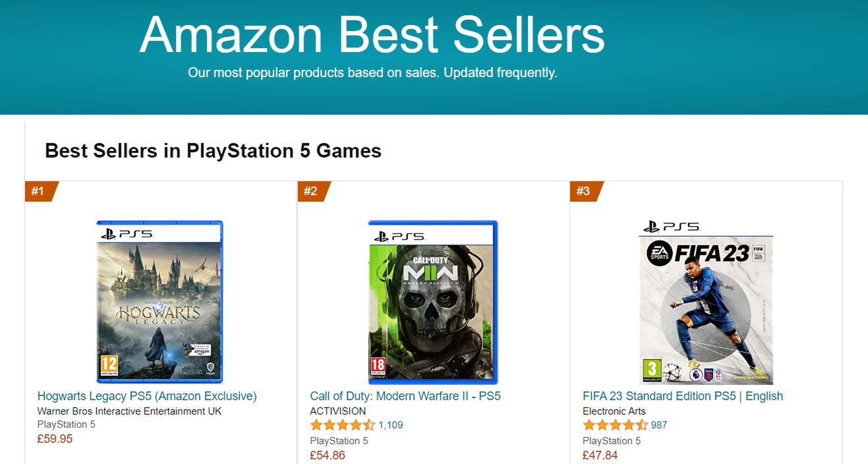The height and width of the screenshot is (464, 868).
Task: Open Hogwarts Legacy PS5 cover image
Action: [x=159, y=302]
